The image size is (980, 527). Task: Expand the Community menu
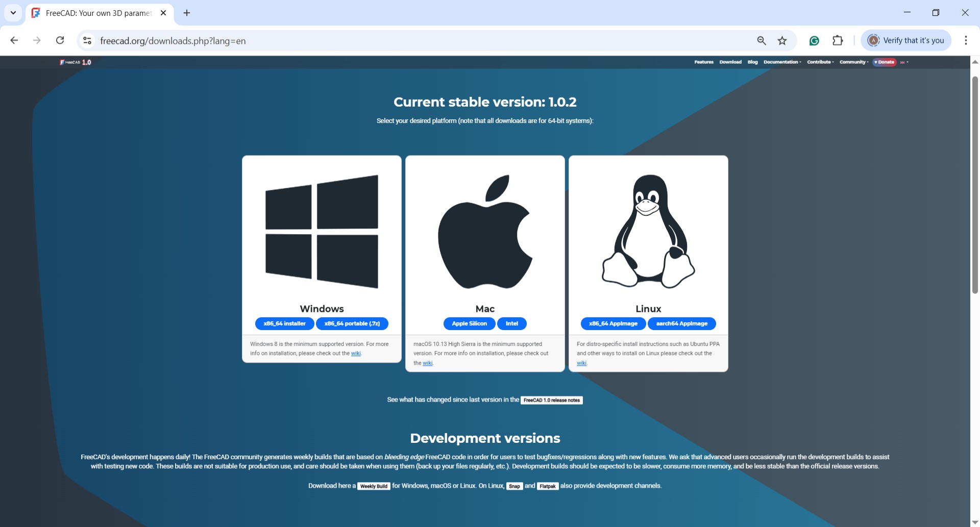point(853,62)
